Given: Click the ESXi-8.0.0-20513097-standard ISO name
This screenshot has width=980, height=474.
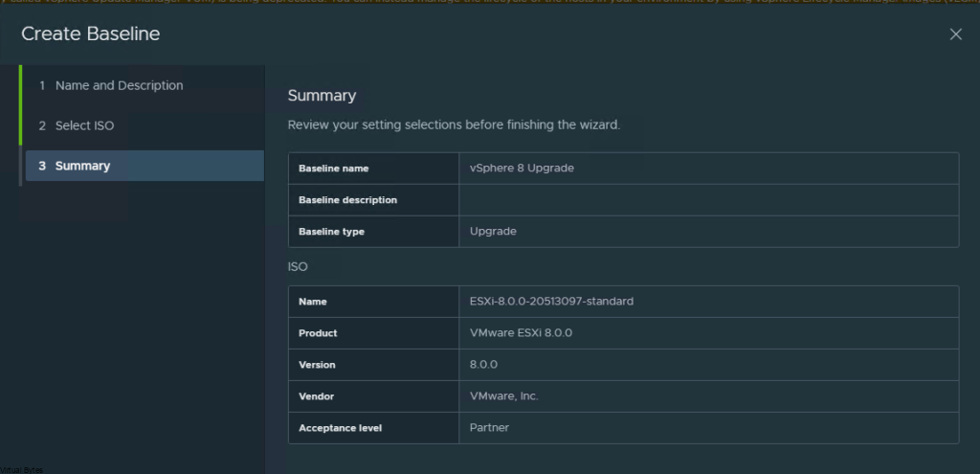Looking at the screenshot, I should tap(551, 301).
